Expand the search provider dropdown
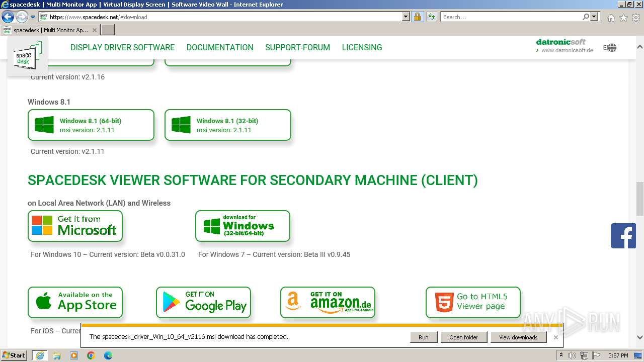Viewport: 644px width, 362px height. coord(595,17)
